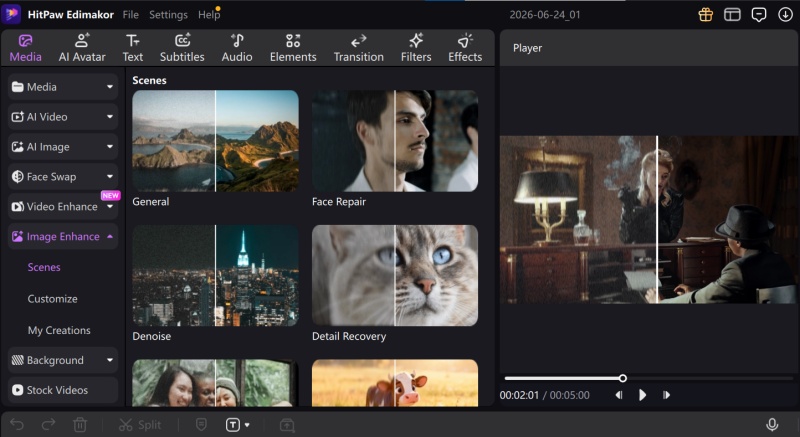Click the export frame icon in toolbar
800x437 pixels.
[x=287, y=425]
